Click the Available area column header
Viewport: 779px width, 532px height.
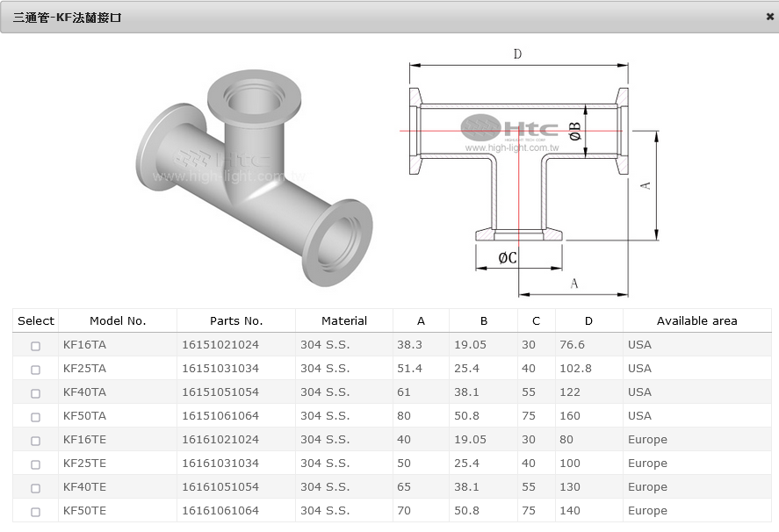coord(696,321)
